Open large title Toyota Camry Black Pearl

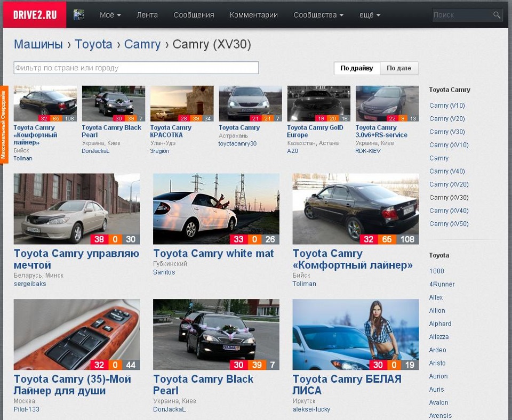(x=203, y=385)
